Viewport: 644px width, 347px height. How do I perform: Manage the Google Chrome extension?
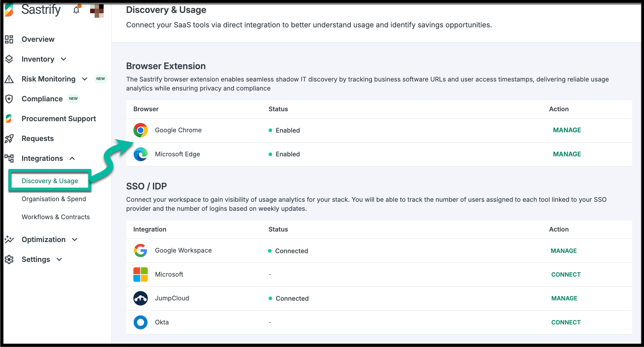[x=567, y=130]
